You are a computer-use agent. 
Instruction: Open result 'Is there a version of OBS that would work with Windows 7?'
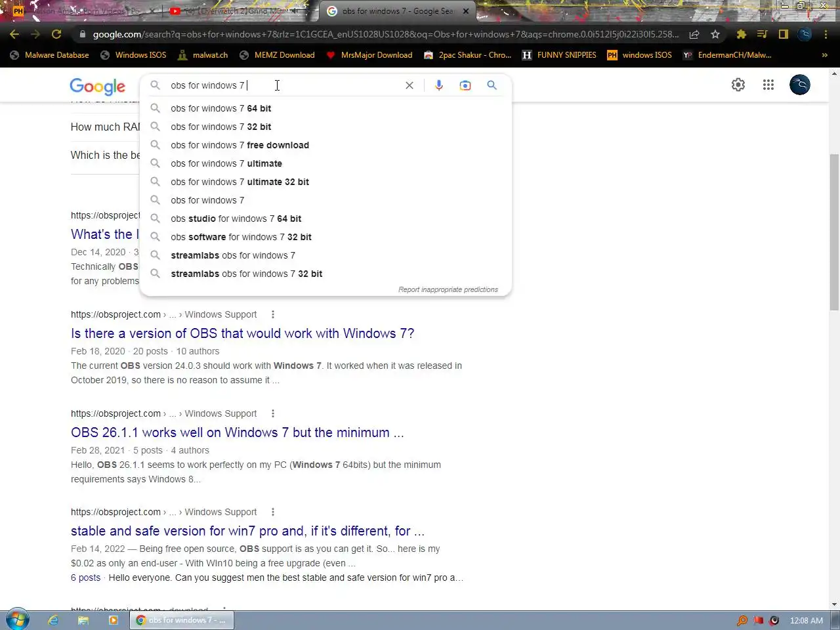click(x=242, y=333)
